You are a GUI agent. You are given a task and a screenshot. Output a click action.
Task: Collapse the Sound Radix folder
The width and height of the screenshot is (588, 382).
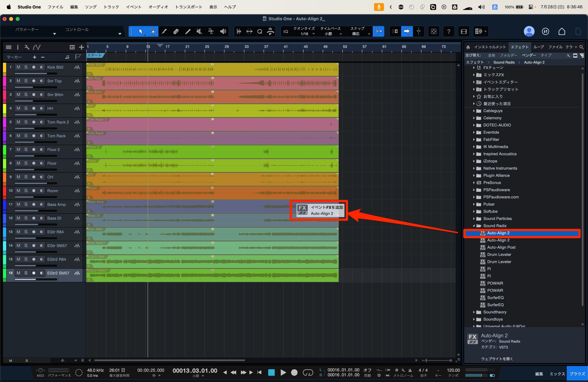pyautogui.click(x=474, y=226)
